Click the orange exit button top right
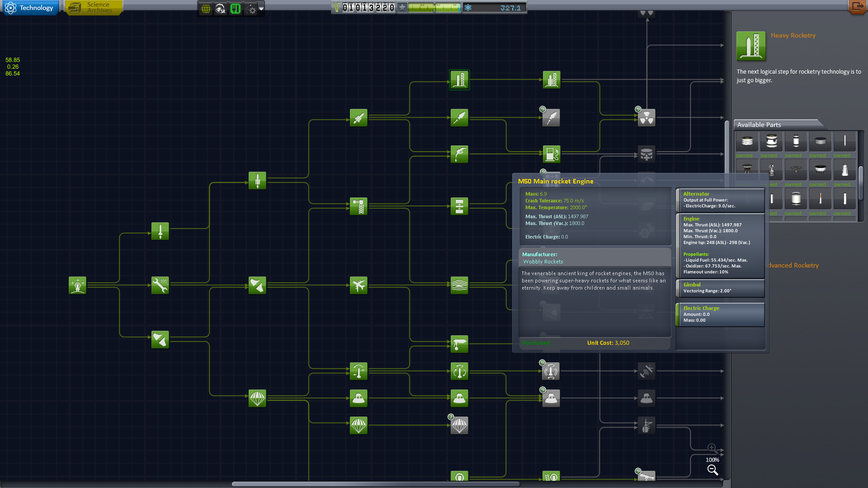868x488 pixels. tap(857, 6)
